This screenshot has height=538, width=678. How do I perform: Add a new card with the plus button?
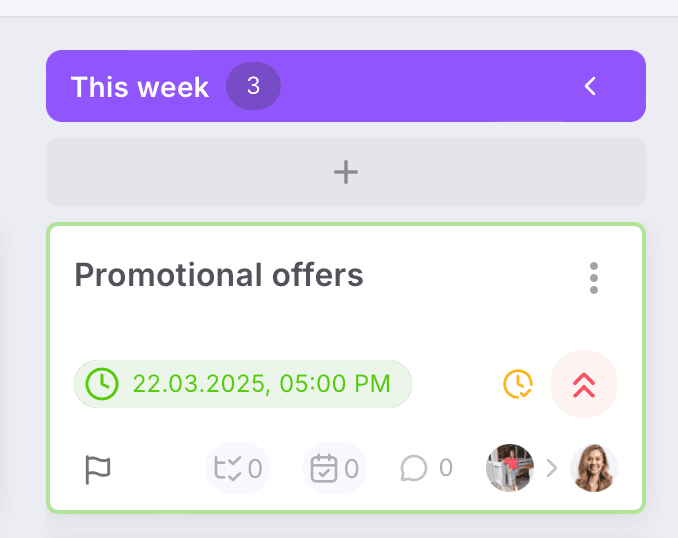[x=346, y=172]
